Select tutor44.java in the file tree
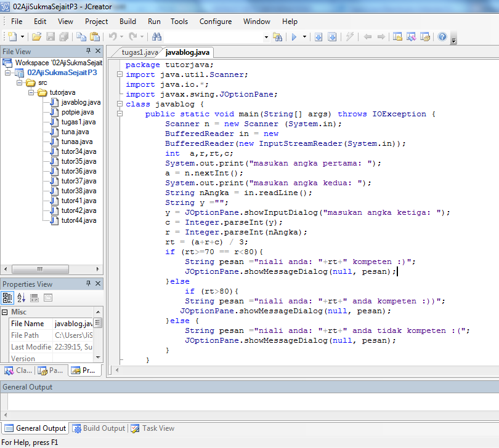The height and width of the screenshot is (448, 499). [x=79, y=221]
